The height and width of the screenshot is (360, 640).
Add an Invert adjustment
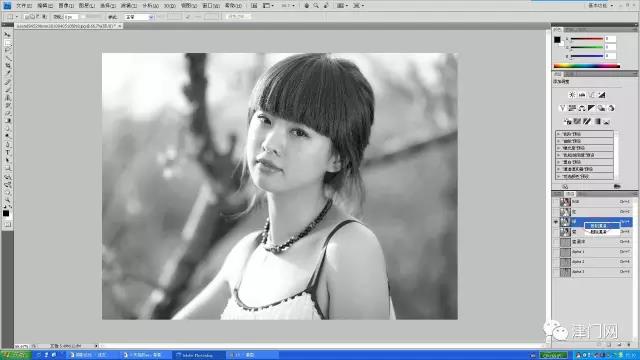(x=567, y=121)
